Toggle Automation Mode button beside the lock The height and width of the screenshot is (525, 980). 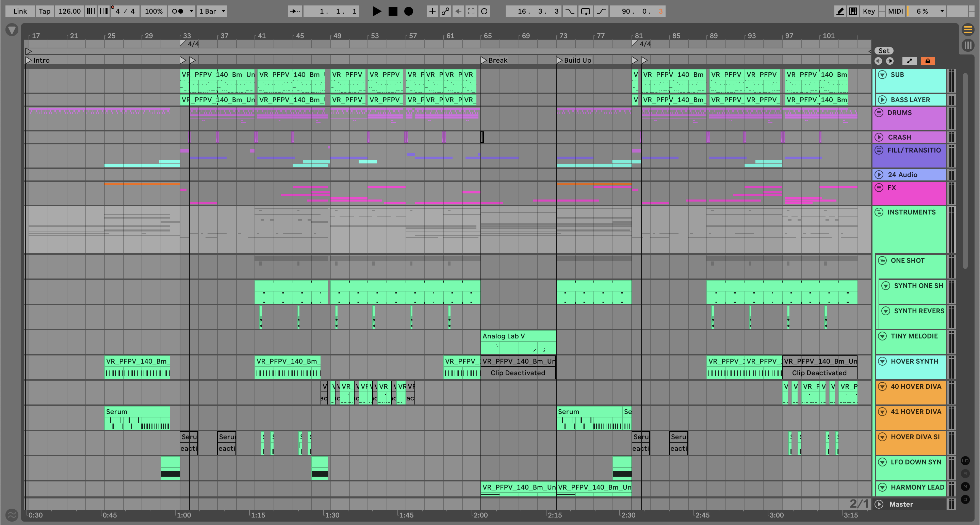[x=909, y=61]
